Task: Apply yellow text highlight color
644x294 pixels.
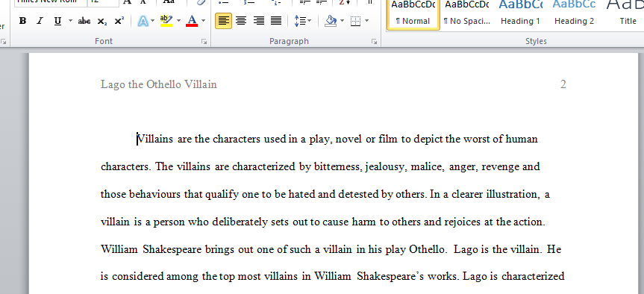Action: click(166, 21)
